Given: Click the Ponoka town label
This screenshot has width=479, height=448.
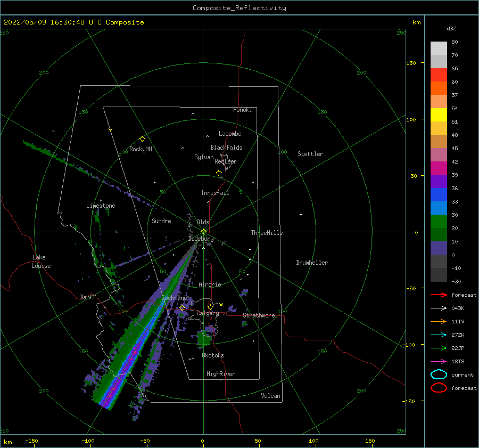Looking at the screenshot, I should (x=243, y=110).
